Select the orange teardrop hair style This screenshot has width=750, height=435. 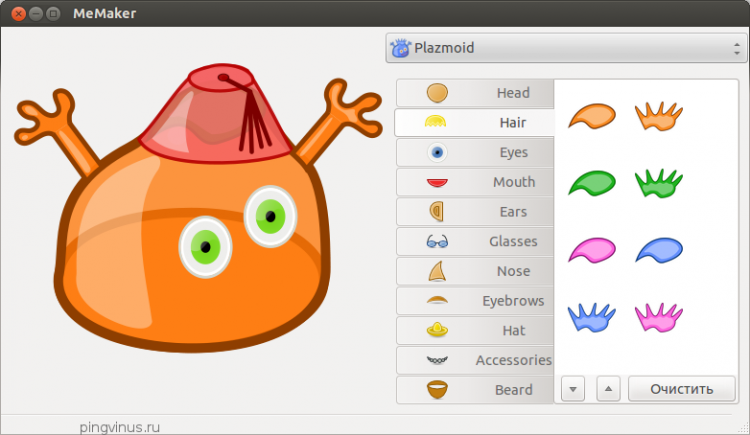(592, 117)
